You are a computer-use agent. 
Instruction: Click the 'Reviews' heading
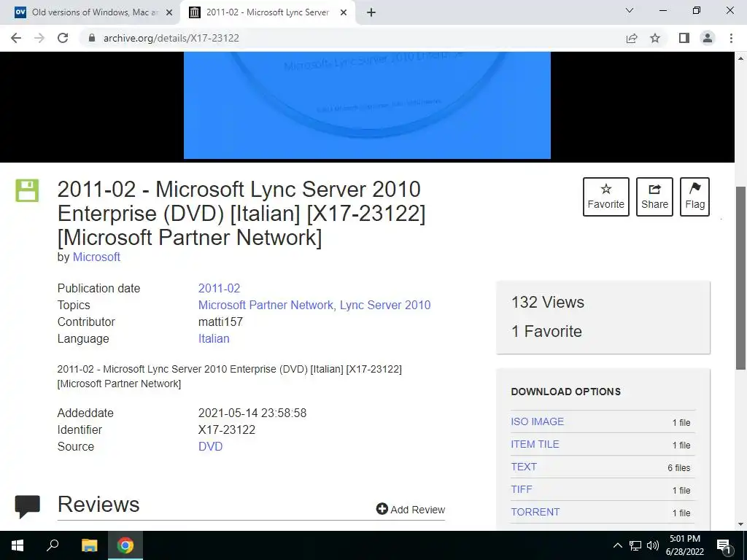(98, 504)
